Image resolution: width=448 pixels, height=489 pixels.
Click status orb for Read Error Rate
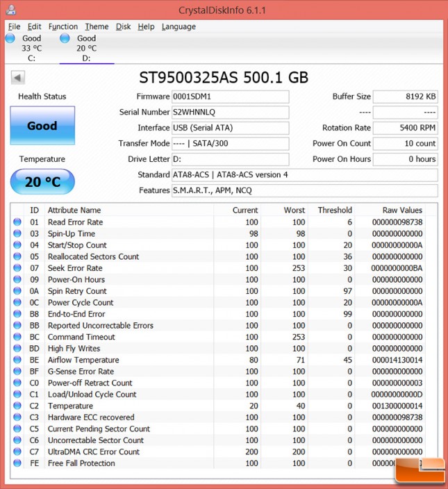pos(17,222)
